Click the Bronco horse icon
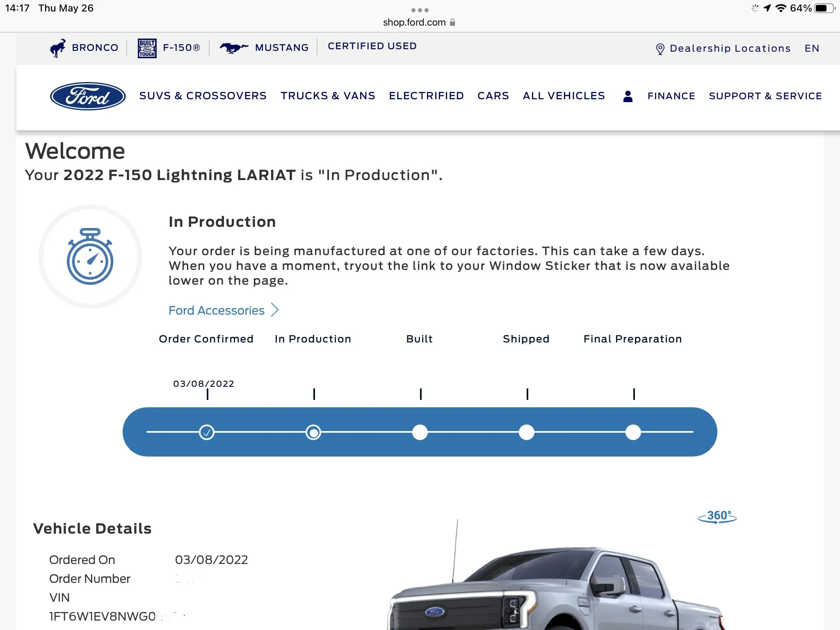Image resolution: width=840 pixels, height=630 pixels. [x=58, y=48]
